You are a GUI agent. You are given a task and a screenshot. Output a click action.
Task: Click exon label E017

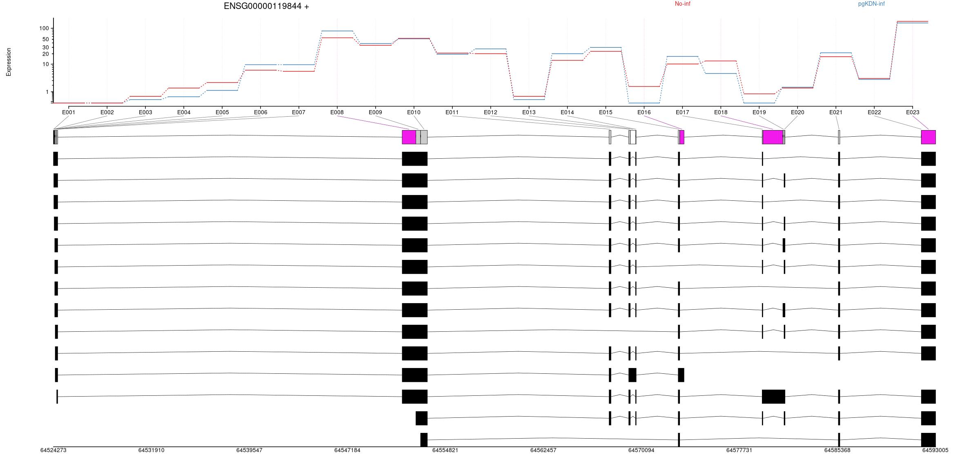point(682,112)
